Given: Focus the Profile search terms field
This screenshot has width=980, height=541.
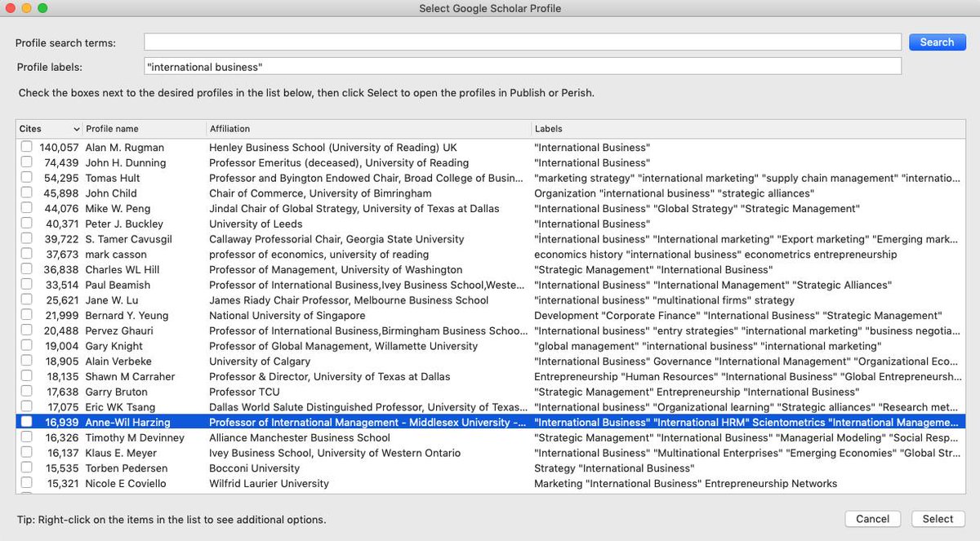Looking at the screenshot, I should [523, 42].
